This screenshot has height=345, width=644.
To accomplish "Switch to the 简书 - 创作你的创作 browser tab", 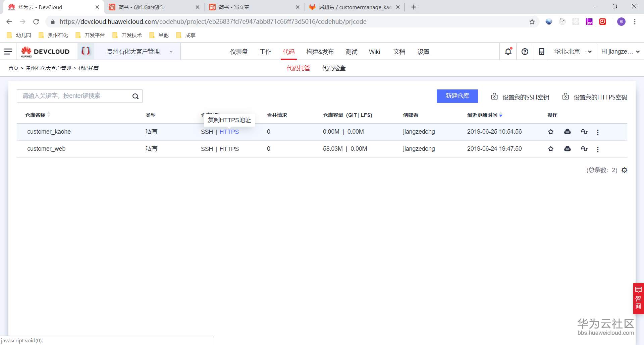I will pyautogui.click(x=154, y=7).
